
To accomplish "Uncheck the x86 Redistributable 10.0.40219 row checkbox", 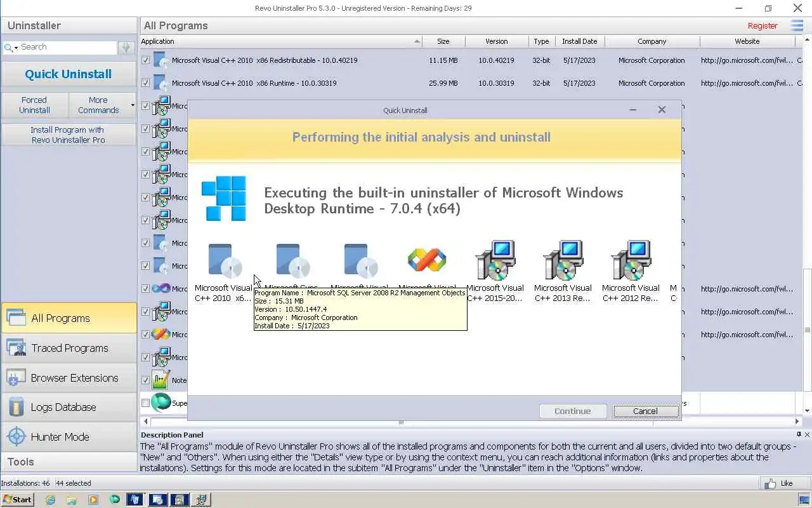I will (146, 60).
